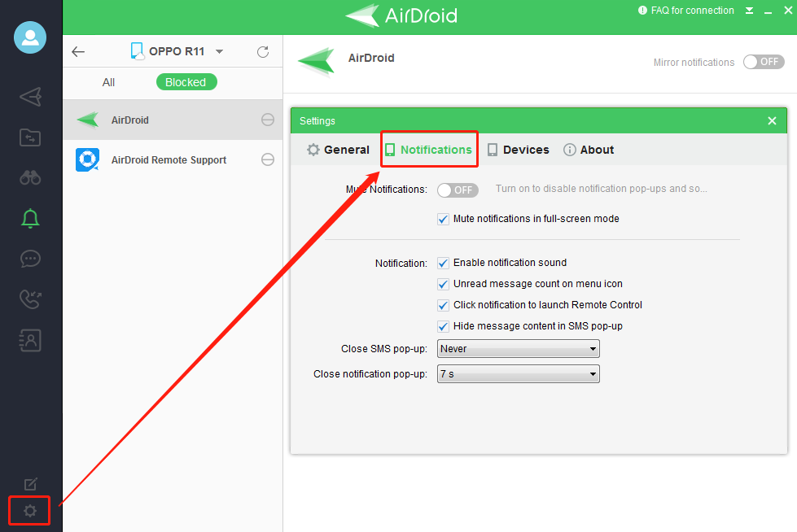Open the Contacts icon in sidebar
797x532 pixels.
(30, 341)
